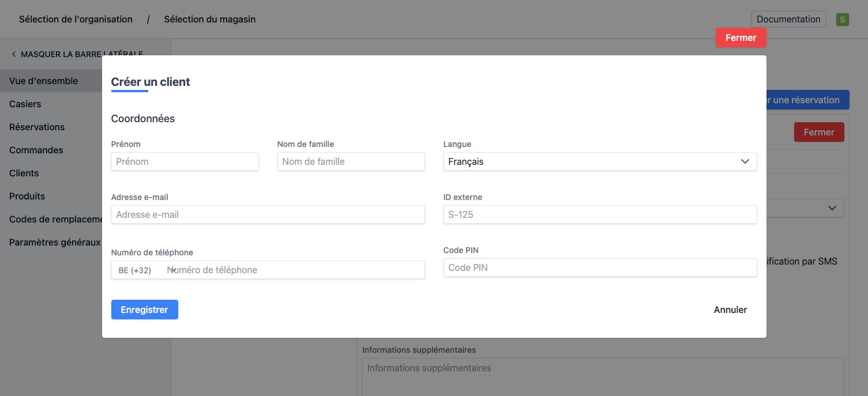Open the Documentation link in header
868x396 pixels.
click(788, 20)
